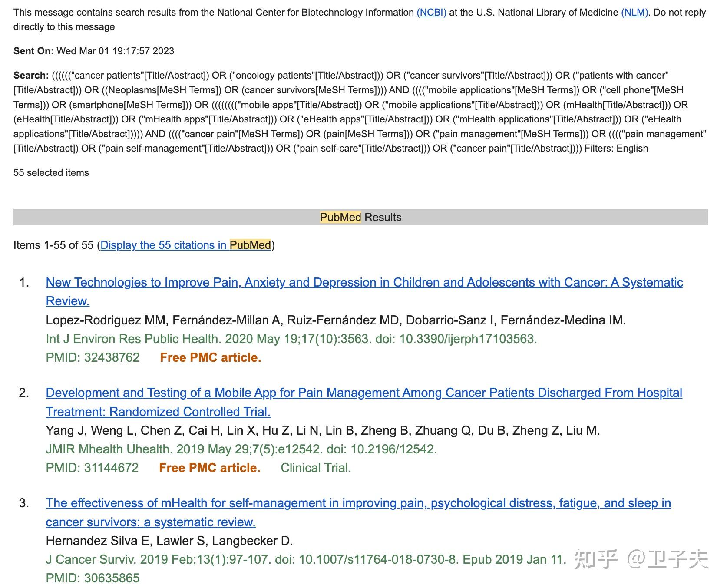Open the NCBI link

tap(431, 13)
